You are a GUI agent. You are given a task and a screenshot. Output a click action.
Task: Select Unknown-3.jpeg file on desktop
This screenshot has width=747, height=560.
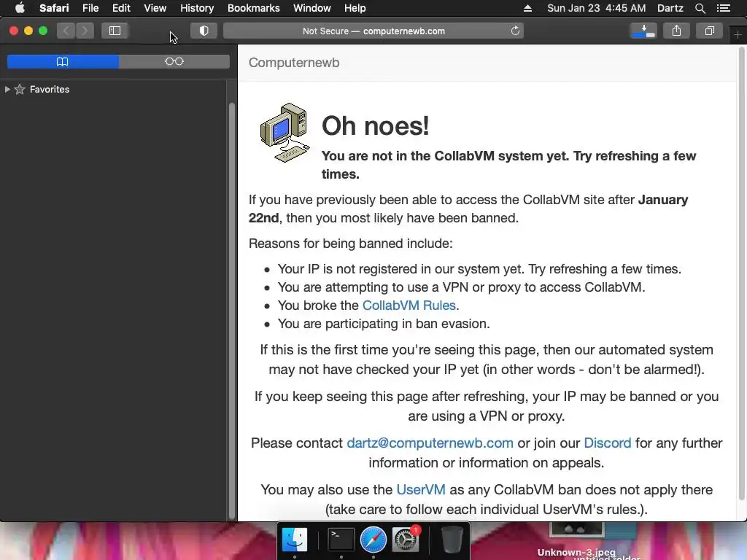point(576,552)
